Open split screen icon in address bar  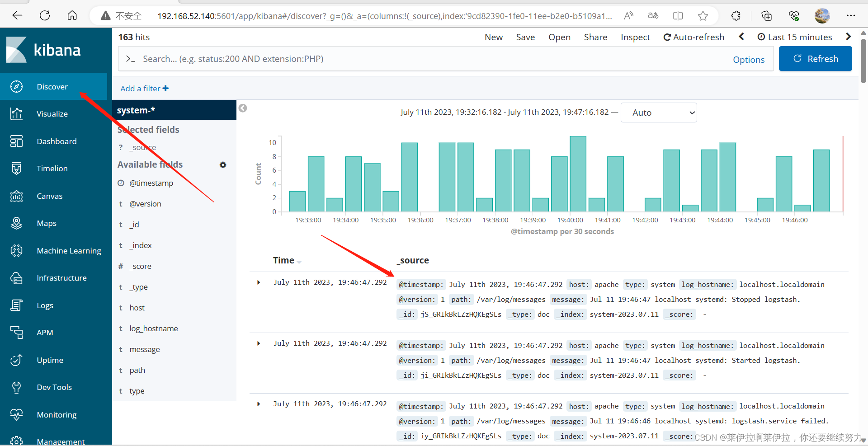pos(678,16)
